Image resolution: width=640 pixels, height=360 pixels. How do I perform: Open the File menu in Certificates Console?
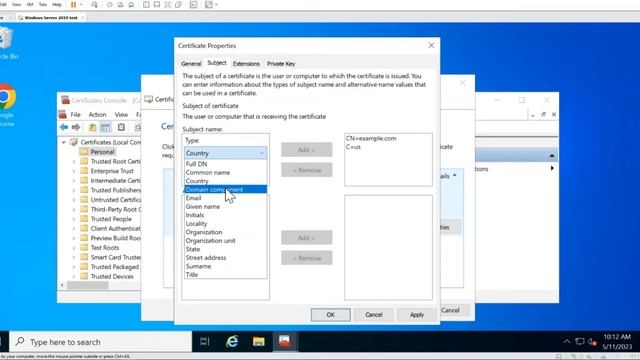point(76,115)
